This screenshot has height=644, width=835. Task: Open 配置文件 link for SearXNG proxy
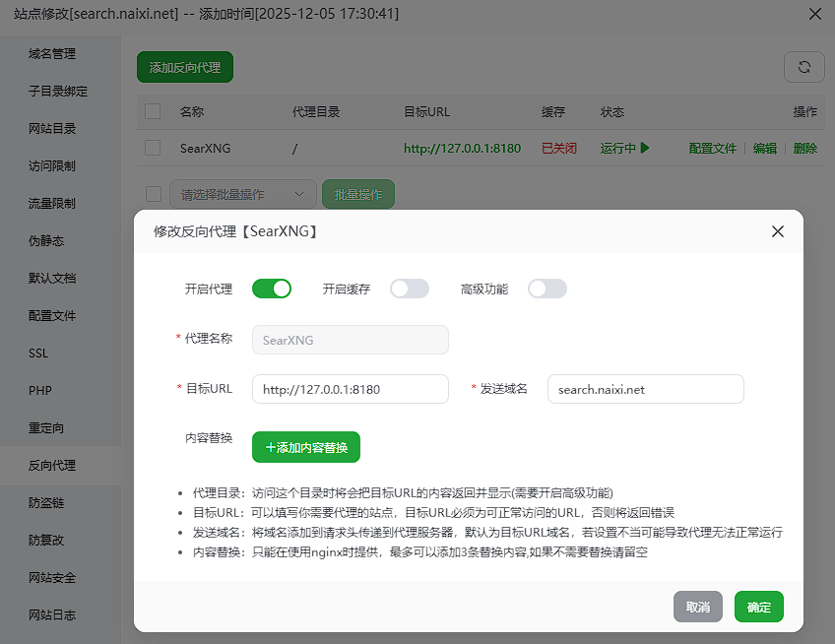point(712,149)
